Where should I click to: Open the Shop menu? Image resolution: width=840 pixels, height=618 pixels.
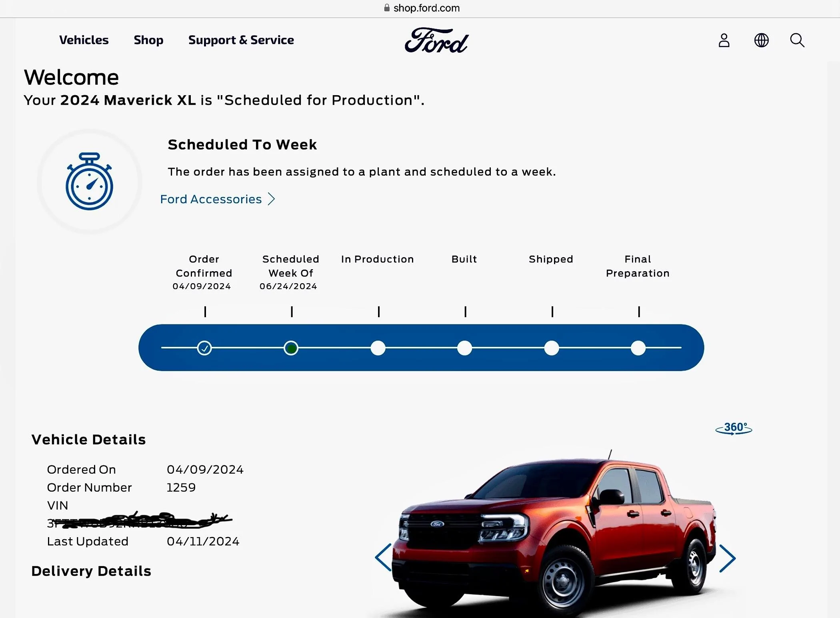coord(148,40)
